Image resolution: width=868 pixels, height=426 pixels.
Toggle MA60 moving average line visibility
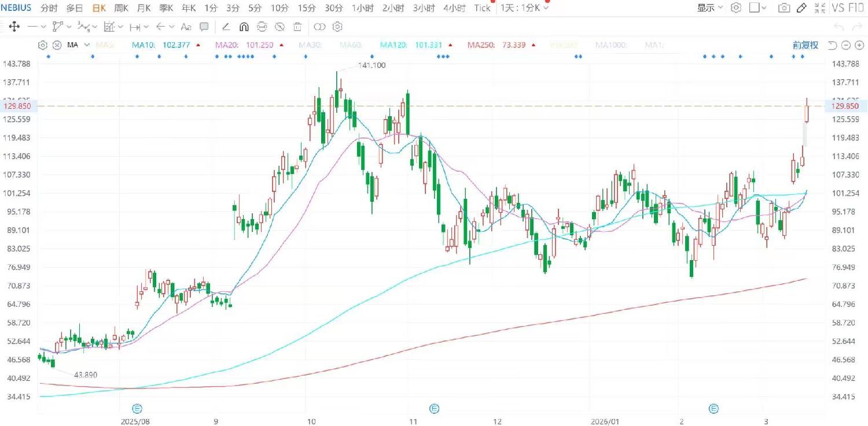coord(347,45)
